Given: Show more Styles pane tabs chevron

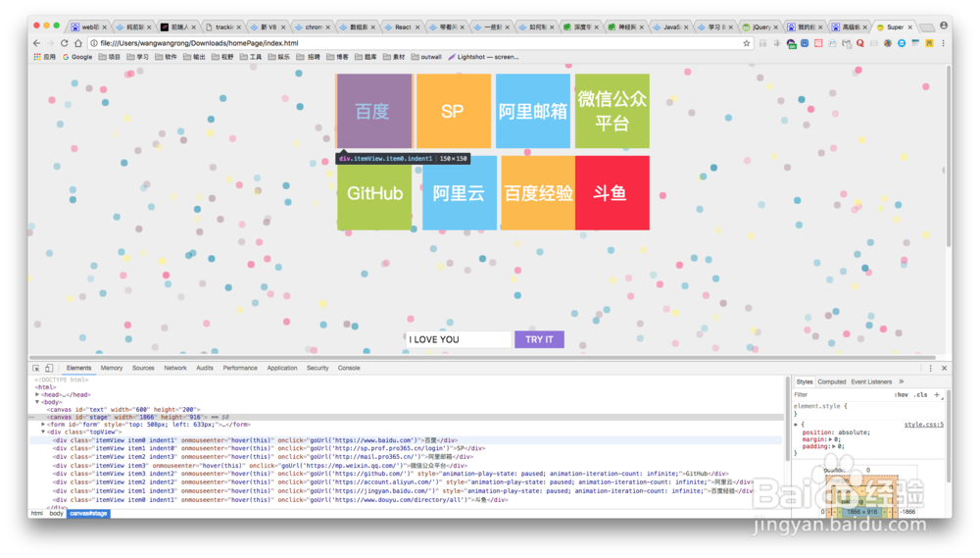Looking at the screenshot, I should tap(902, 381).
